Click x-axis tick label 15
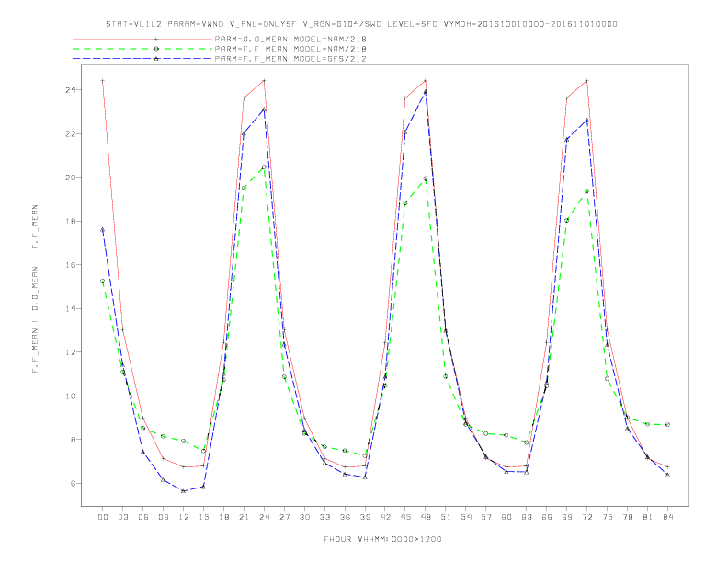 (x=203, y=517)
